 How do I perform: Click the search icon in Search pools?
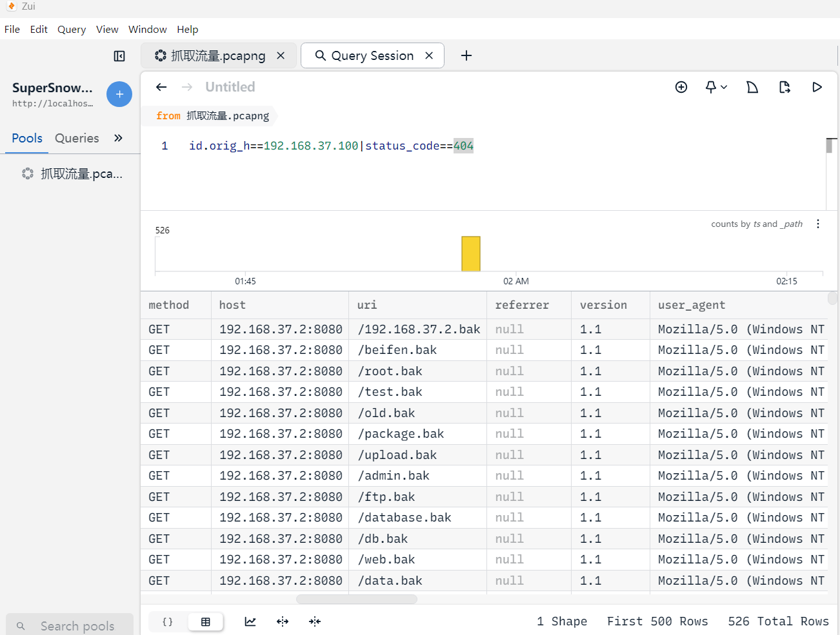(21, 626)
